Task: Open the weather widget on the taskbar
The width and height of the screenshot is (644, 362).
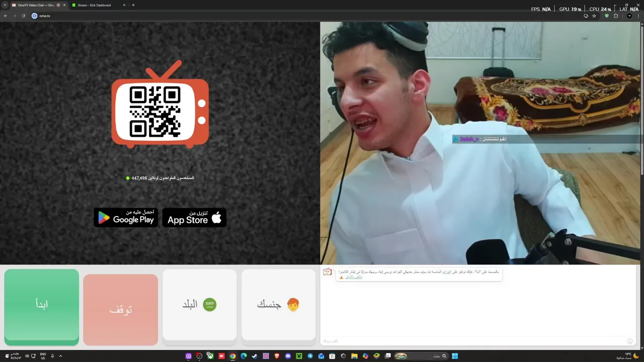Action: click(x=628, y=356)
